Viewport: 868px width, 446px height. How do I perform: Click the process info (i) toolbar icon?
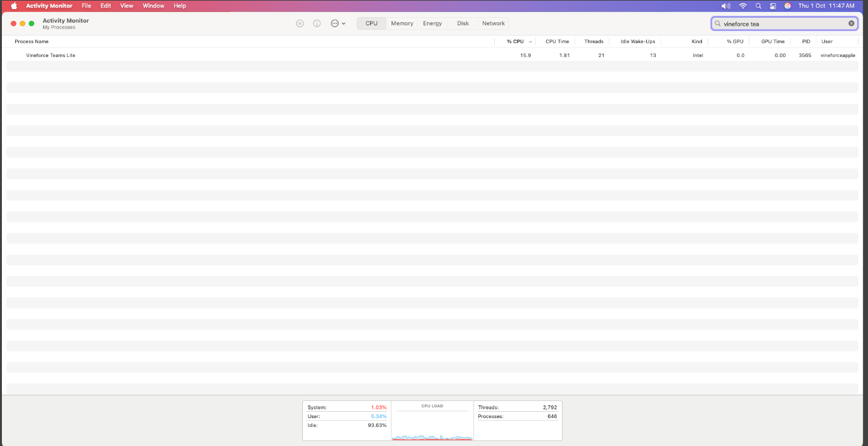click(x=317, y=23)
